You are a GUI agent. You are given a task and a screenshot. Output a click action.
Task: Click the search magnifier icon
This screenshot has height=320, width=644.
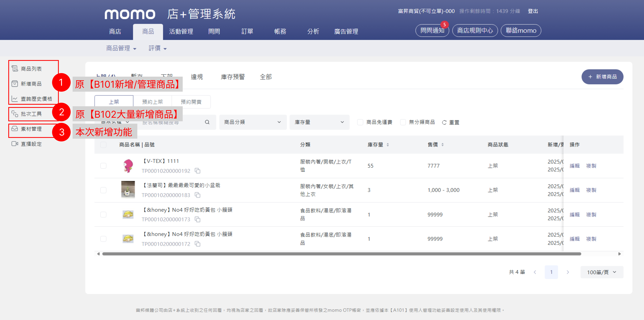point(207,122)
